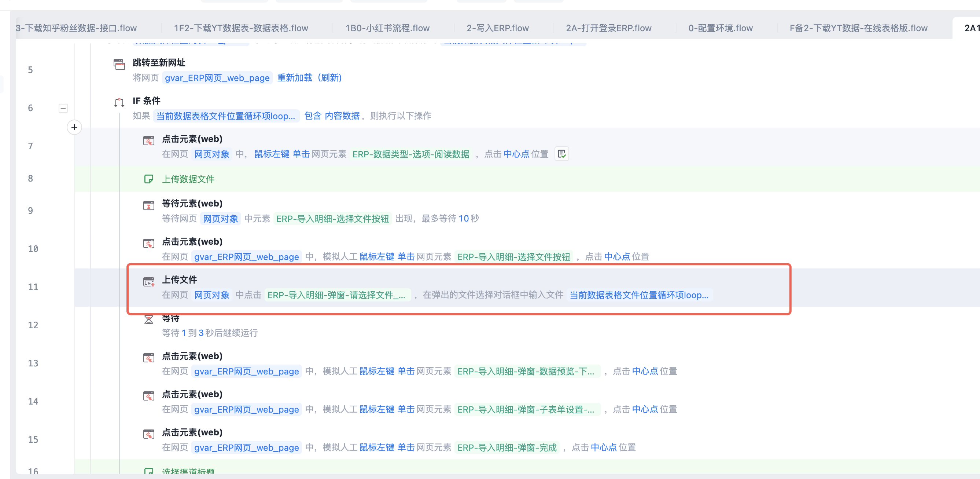Viewport: 980px width, 479px height.
Task: Select the 上传数据文件 comment row
Action: [x=527, y=179]
